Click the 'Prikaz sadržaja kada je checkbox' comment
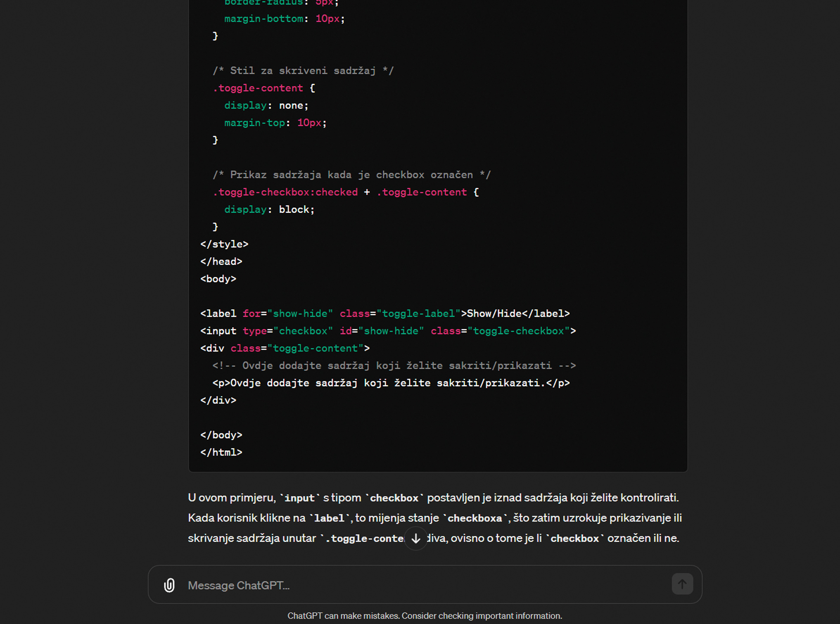Image resolution: width=840 pixels, height=624 pixels. click(x=351, y=175)
